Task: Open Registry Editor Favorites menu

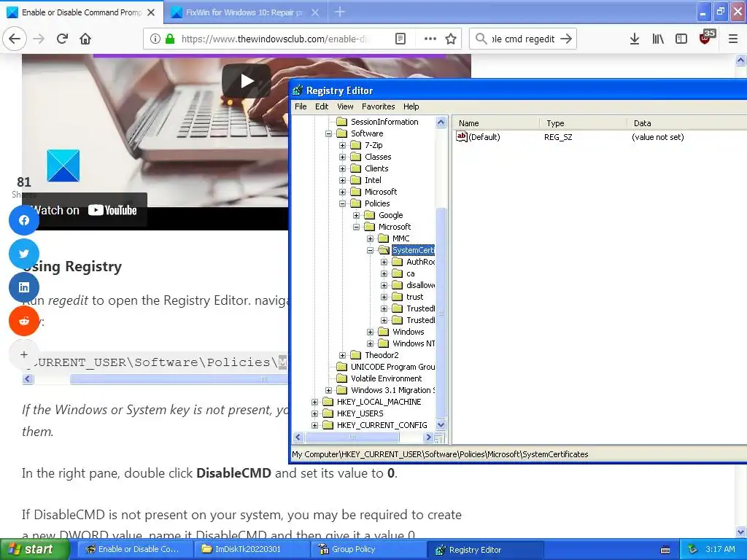Action: point(379,106)
